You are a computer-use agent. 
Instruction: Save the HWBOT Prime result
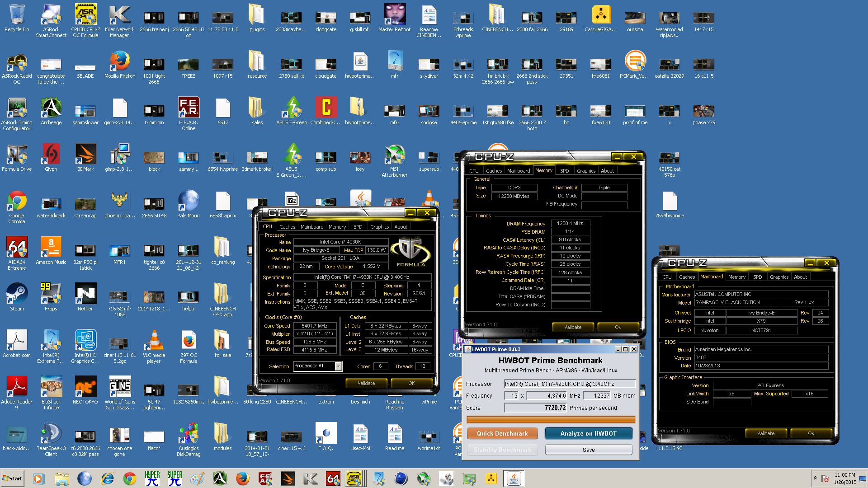pyautogui.click(x=589, y=450)
